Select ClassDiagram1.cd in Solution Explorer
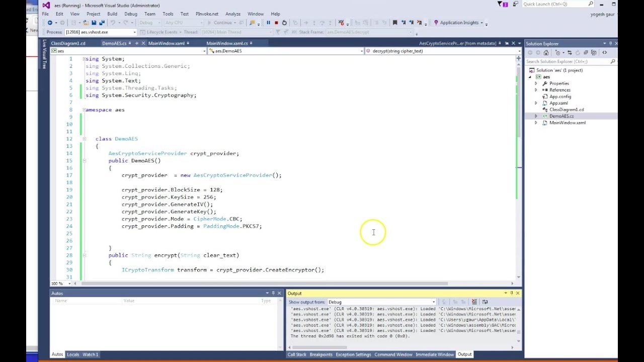Viewport: 644px width, 362px height. coord(567,110)
